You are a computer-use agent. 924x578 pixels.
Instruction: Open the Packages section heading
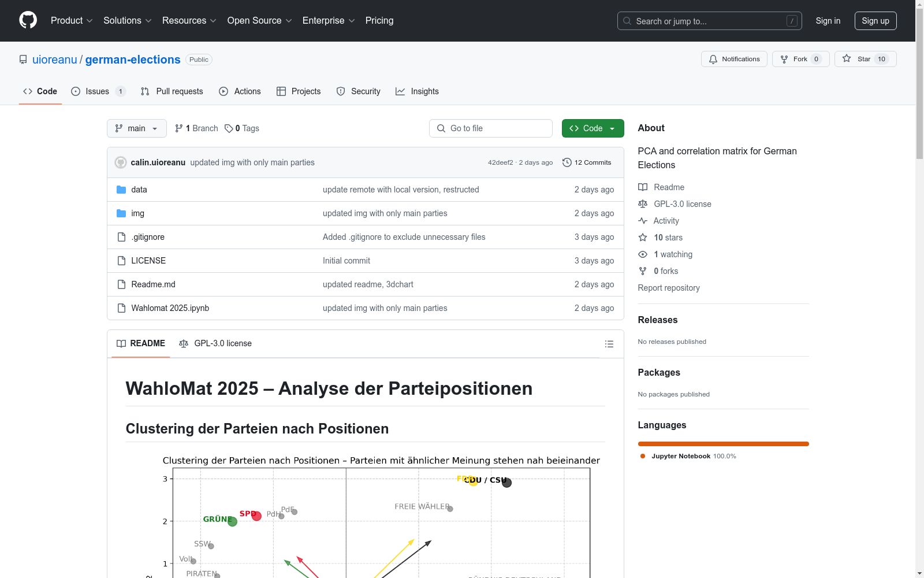659,372
